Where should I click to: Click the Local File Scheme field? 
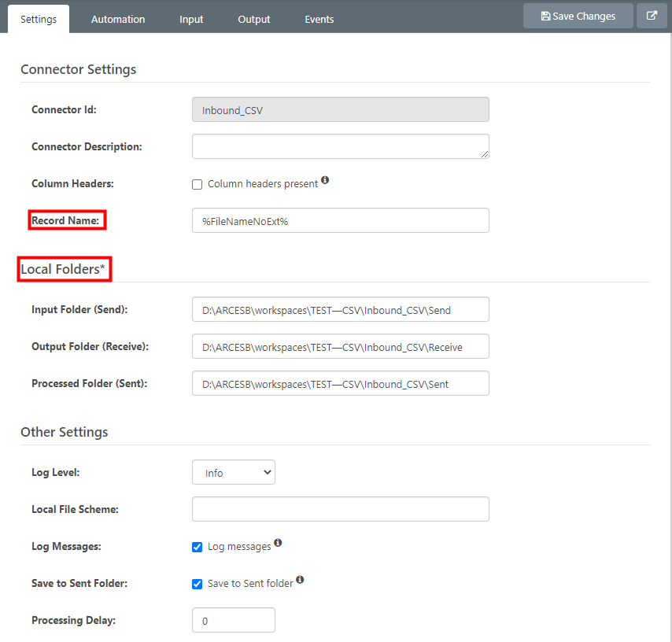pyautogui.click(x=340, y=509)
